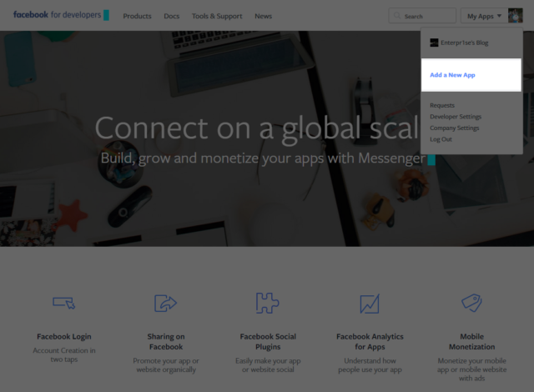Click Log Out

pyautogui.click(x=441, y=139)
